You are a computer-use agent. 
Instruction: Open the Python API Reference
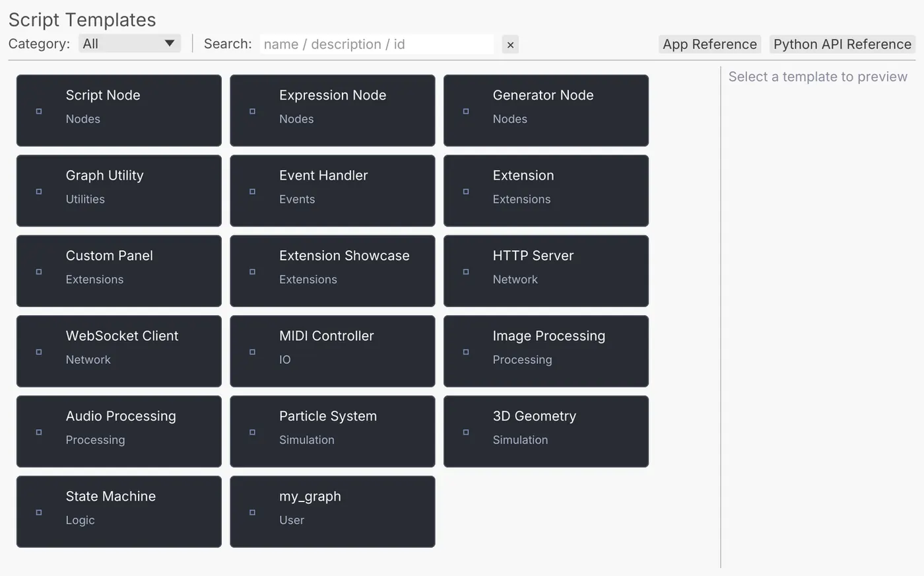842,44
